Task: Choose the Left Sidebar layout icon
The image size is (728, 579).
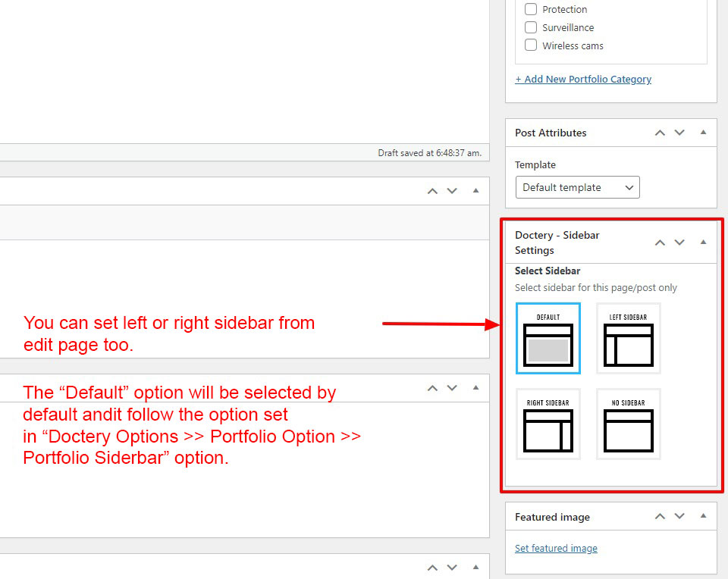Action: [x=628, y=338]
